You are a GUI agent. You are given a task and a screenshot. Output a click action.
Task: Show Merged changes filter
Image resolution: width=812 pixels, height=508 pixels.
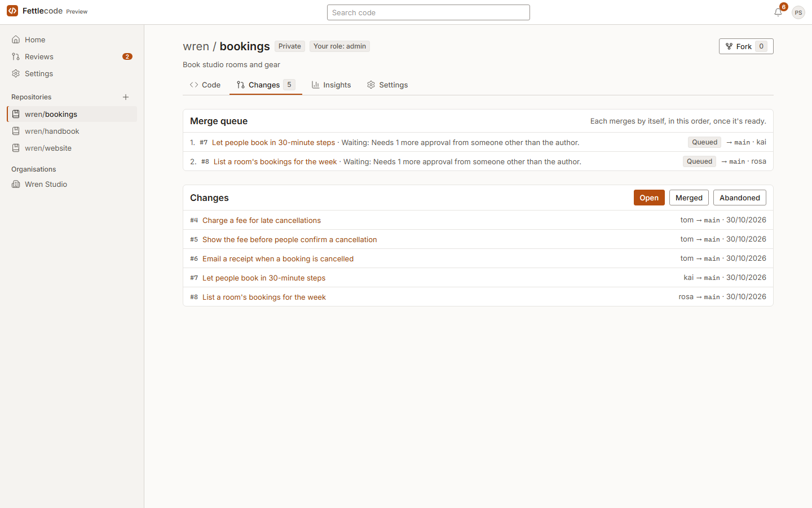click(x=689, y=198)
